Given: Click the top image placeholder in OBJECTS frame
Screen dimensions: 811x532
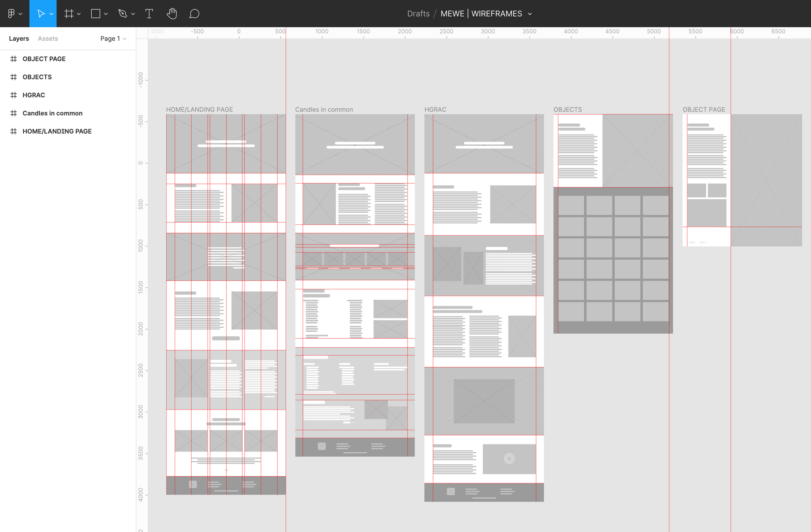Looking at the screenshot, I should point(637,151).
